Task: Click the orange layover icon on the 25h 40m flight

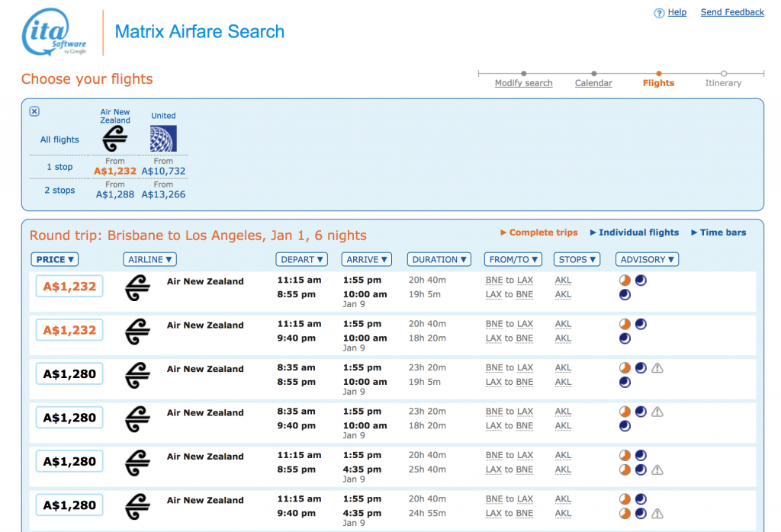Action: [x=625, y=470]
